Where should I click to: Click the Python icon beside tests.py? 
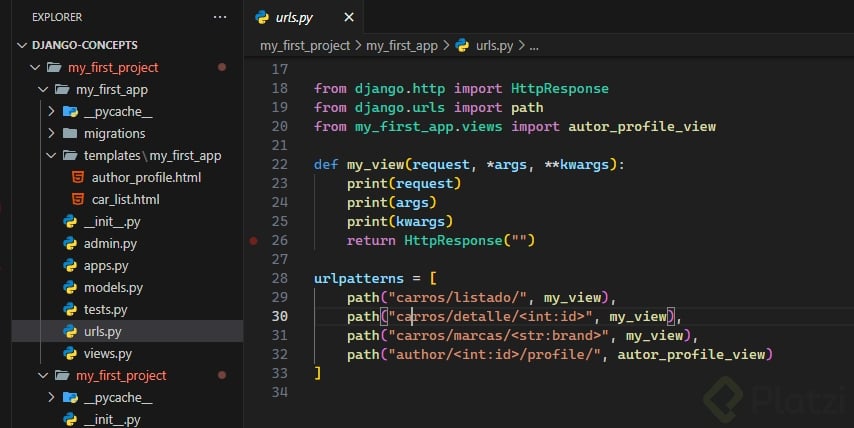pyautogui.click(x=70, y=310)
